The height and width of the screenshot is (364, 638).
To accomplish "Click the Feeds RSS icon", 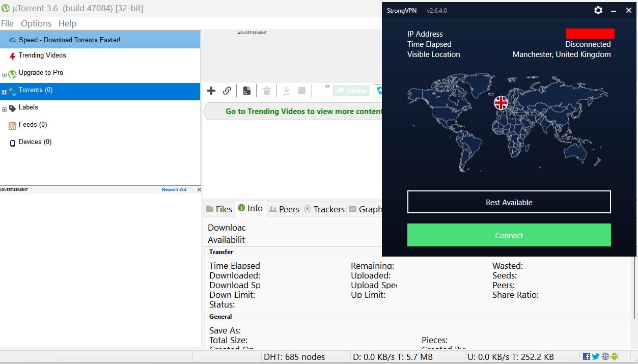I will (x=12, y=126).
